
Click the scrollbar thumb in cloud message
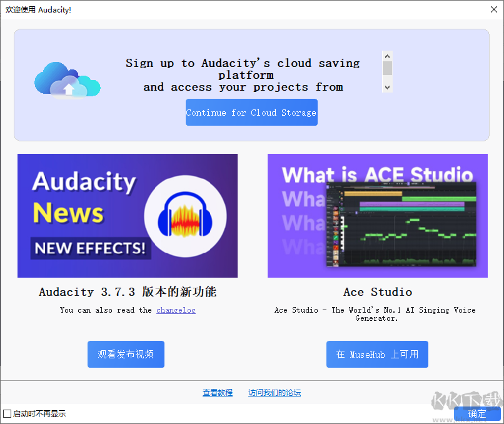[x=387, y=68]
